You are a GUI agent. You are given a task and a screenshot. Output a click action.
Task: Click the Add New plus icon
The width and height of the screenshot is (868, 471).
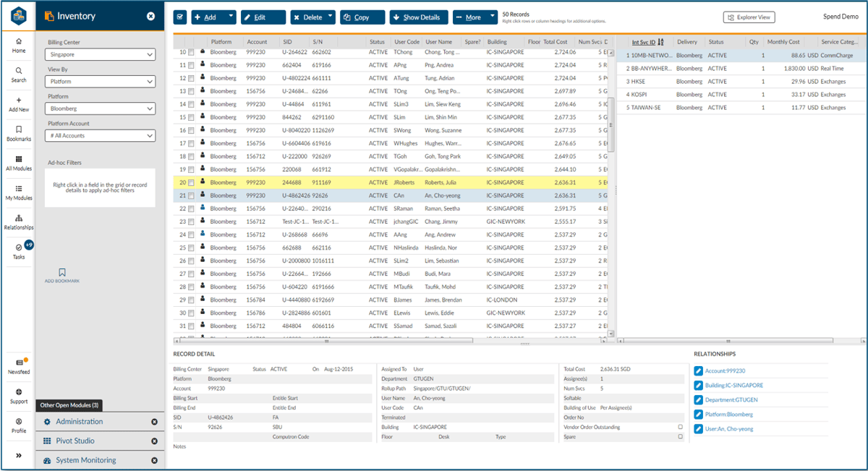[19, 100]
